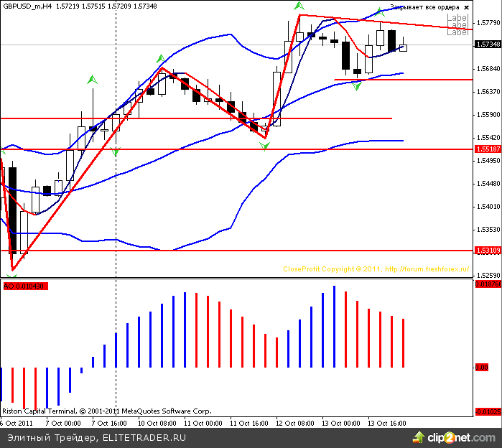Select the green down arrow under the 1.5665 red line
The height and width of the screenshot is (448, 502).
[357, 87]
